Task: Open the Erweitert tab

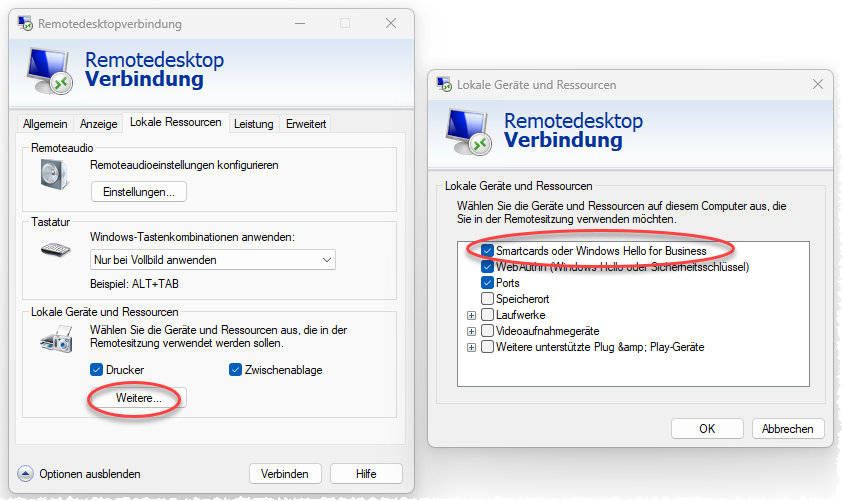Action: (306, 124)
